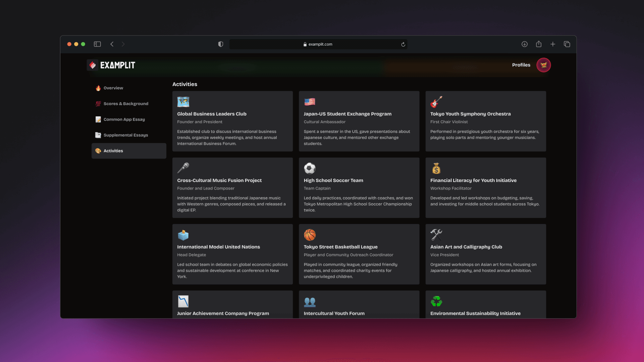The height and width of the screenshot is (362, 644).
Task: Switch to Supplemental Essays in the sidebar
Action: click(x=126, y=135)
